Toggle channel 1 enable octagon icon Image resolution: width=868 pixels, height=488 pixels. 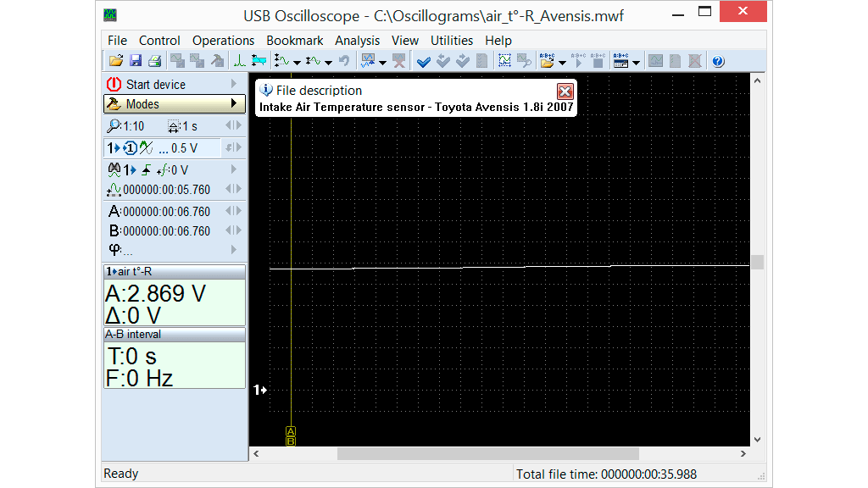click(x=130, y=147)
